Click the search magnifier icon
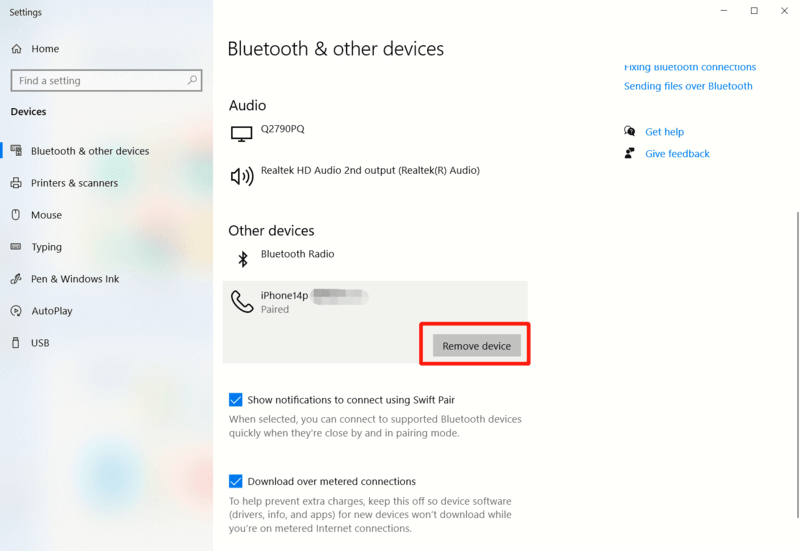800x551 pixels. pyautogui.click(x=192, y=80)
